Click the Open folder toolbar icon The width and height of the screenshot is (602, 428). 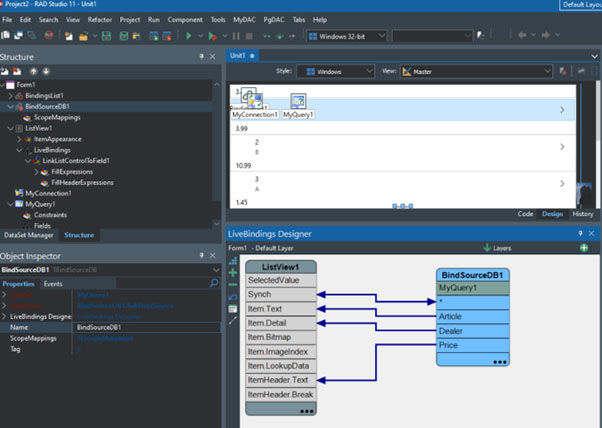click(x=83, y=36)
